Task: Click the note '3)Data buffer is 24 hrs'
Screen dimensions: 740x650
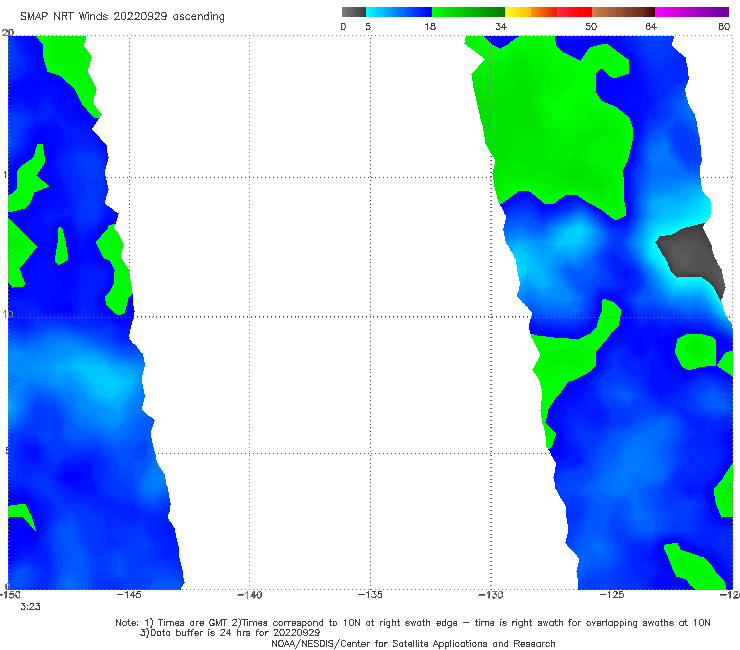Action: point(230,633)
